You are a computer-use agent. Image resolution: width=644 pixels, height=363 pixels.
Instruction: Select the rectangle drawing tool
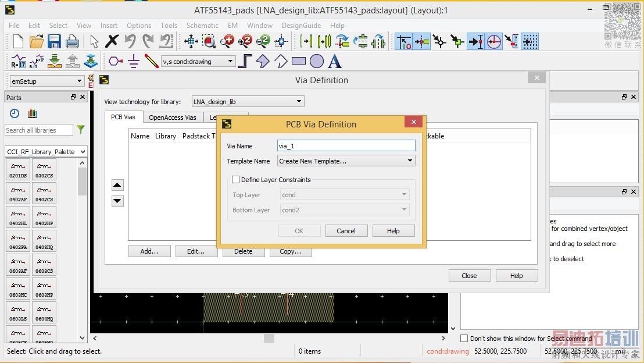tap(299, 61)
